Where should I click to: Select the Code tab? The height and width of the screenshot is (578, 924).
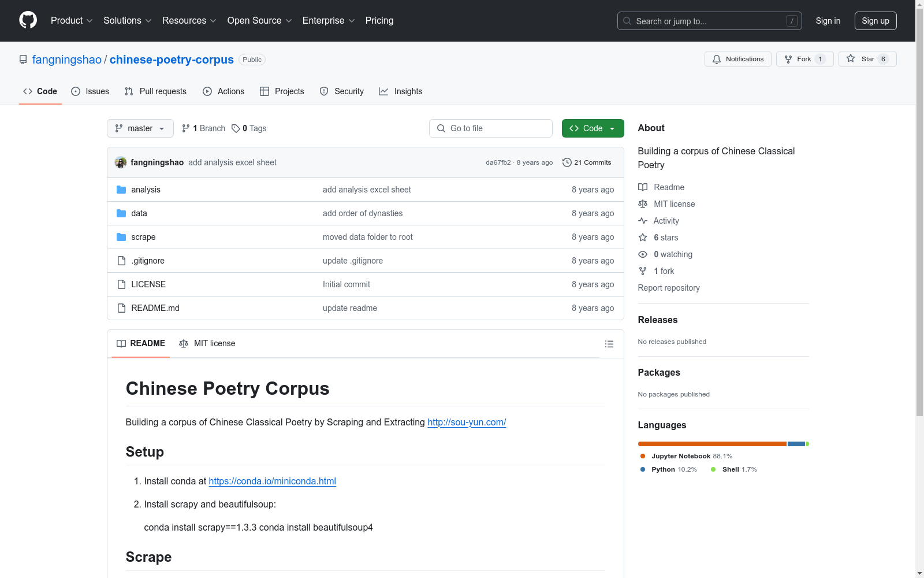point(40,91)
